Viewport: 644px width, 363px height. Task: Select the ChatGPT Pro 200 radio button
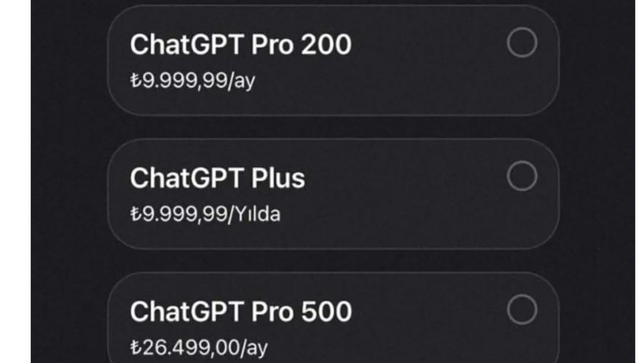(522, 42)
